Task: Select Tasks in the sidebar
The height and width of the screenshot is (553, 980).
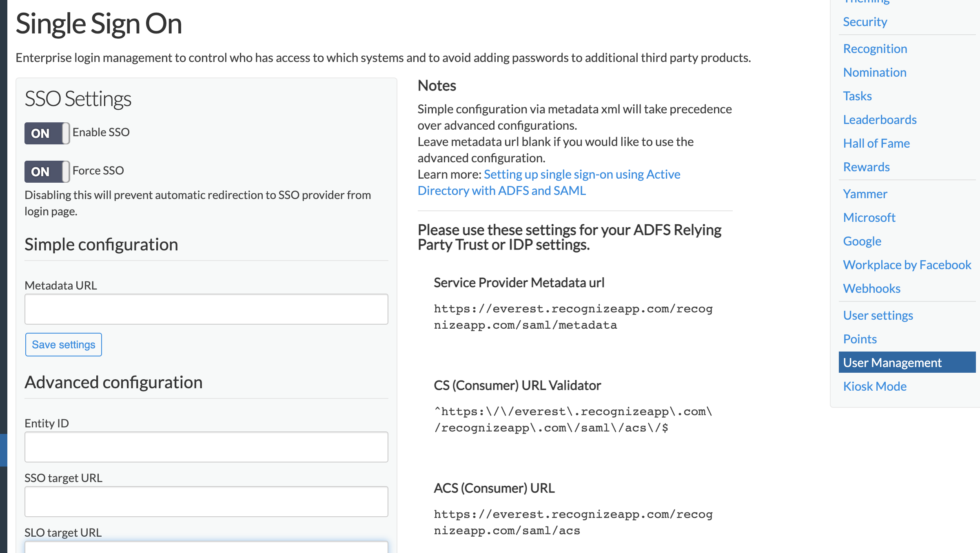Action: pyautogui.click(x=857, y=96)
